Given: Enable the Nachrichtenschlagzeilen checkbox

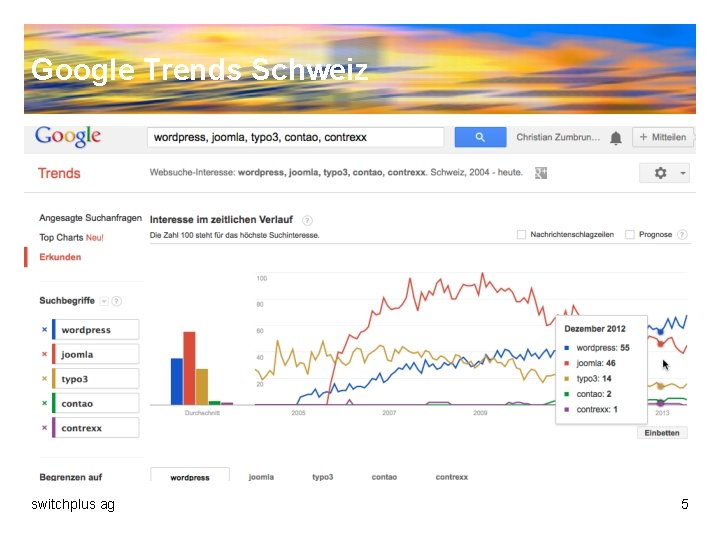Looking at the screenshot, I should click(x=521, y=235).
